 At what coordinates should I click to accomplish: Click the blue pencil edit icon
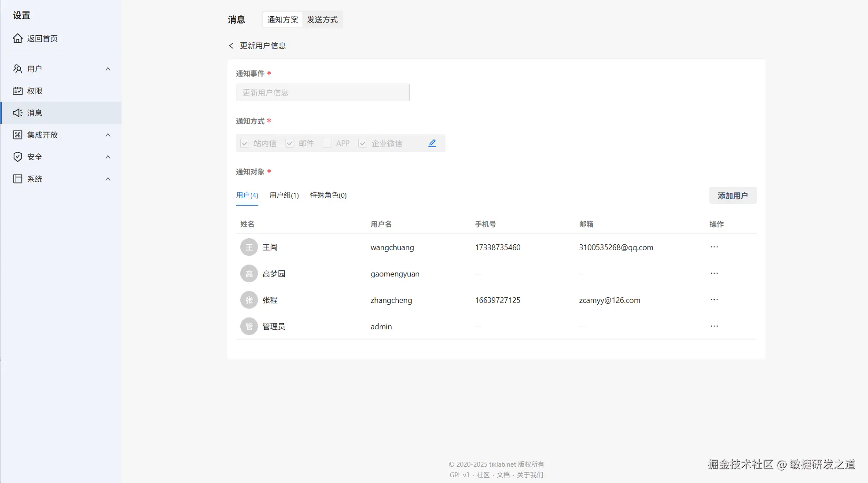pos(432,143)
